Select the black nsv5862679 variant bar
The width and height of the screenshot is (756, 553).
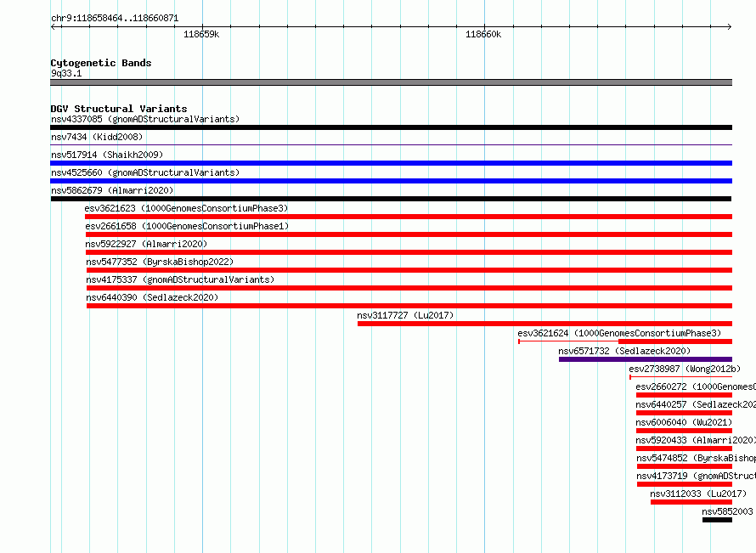pyautogui.click(x=391, y=199)
